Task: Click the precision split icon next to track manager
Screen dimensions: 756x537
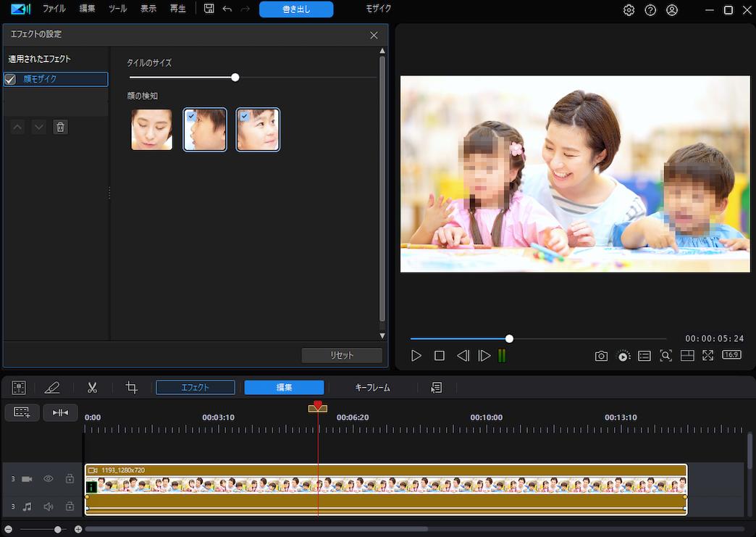Action: click(x=60, y=412)
